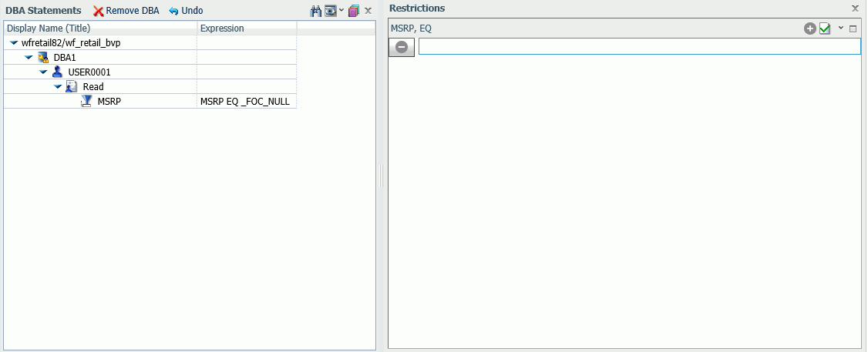
Task: Click the MSRP filter funnel icon
Action: coord(86,101)
